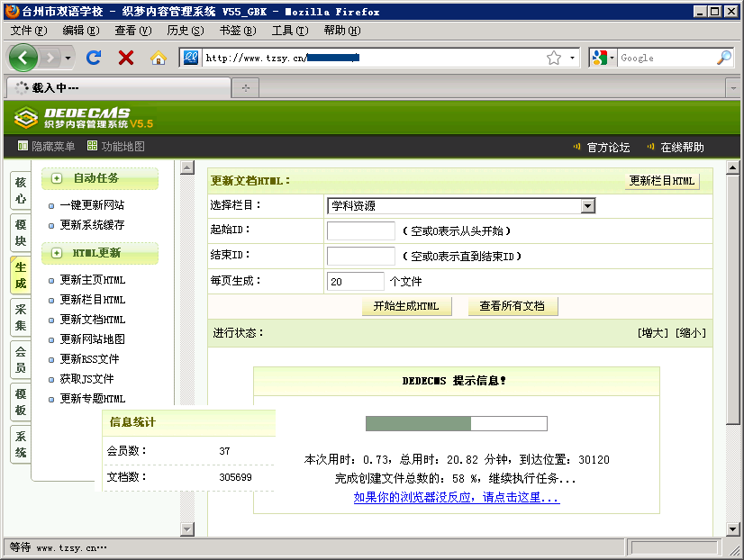
Task: Go to the browser home page icon
Action: (x=159, y=58)
